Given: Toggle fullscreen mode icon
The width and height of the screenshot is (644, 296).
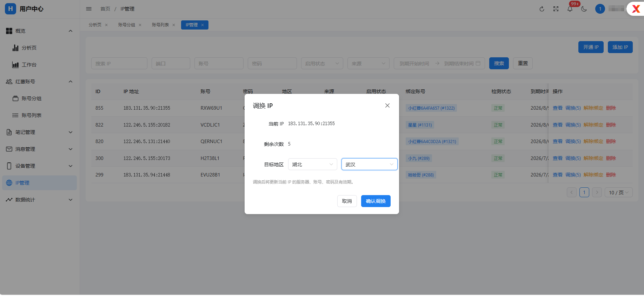Looking at the screenshot, I should (556, 9).
